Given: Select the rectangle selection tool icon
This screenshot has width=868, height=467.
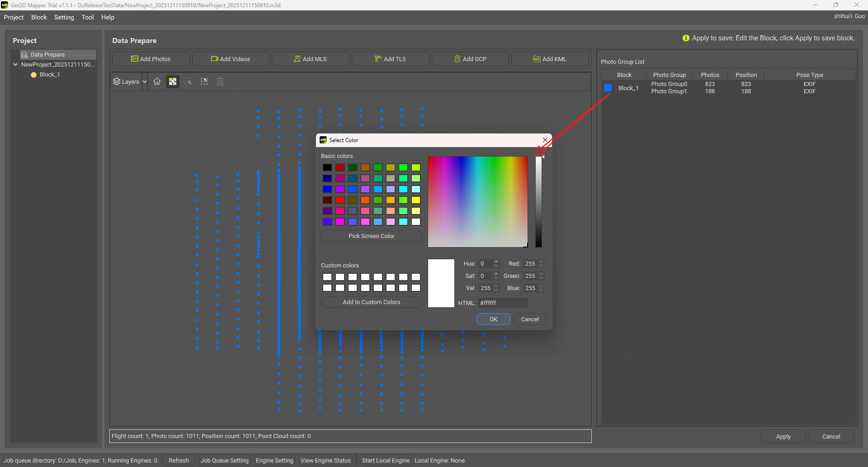Looking at the screenshot, I should pyautogui.click(x=189, y=81).
